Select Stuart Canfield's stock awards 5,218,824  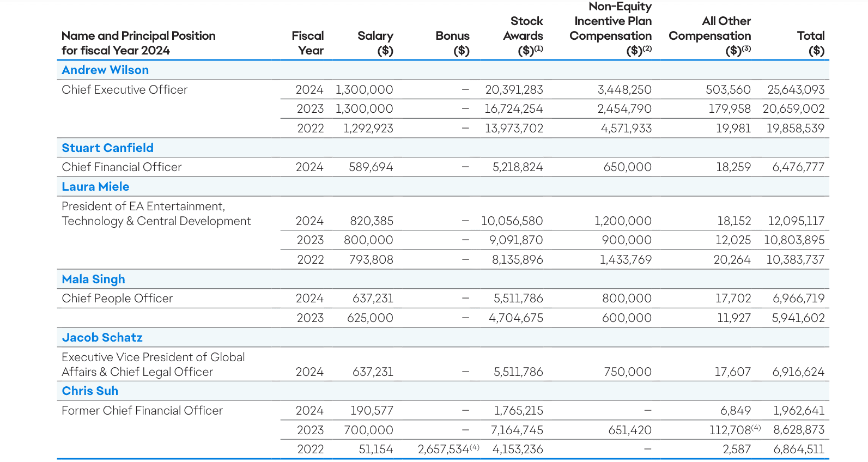tap(518, 167)
